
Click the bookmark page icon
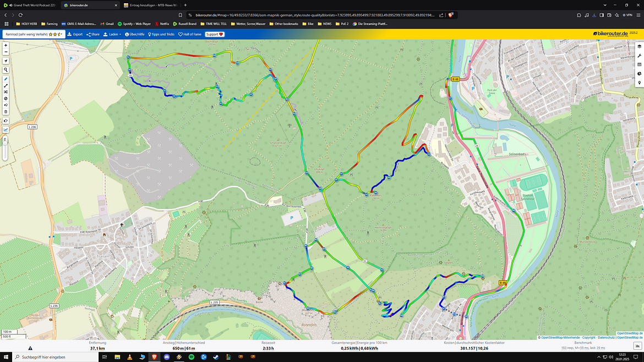point(180,15)
